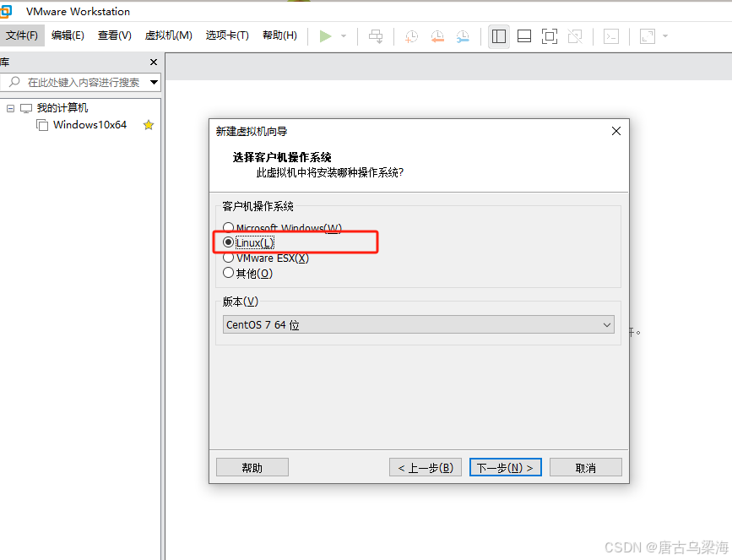
Task: Open the stretch display dropdown arrow
Action: [665, 36]
